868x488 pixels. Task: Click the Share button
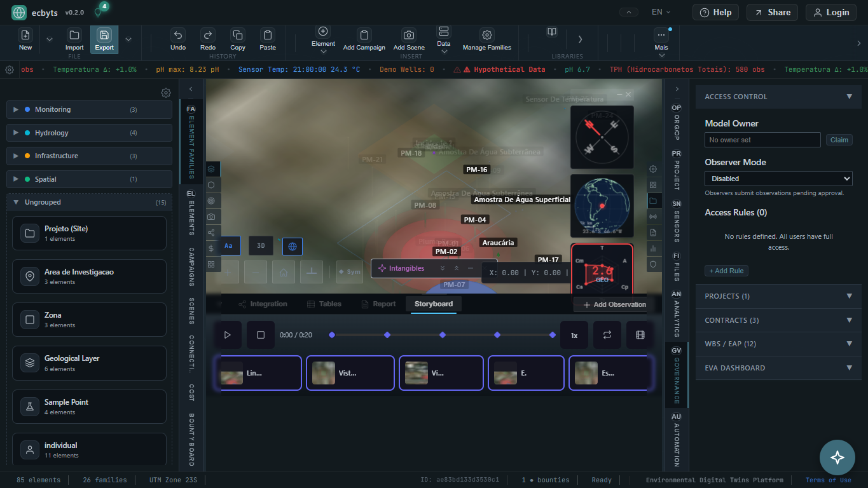point(772,12)
